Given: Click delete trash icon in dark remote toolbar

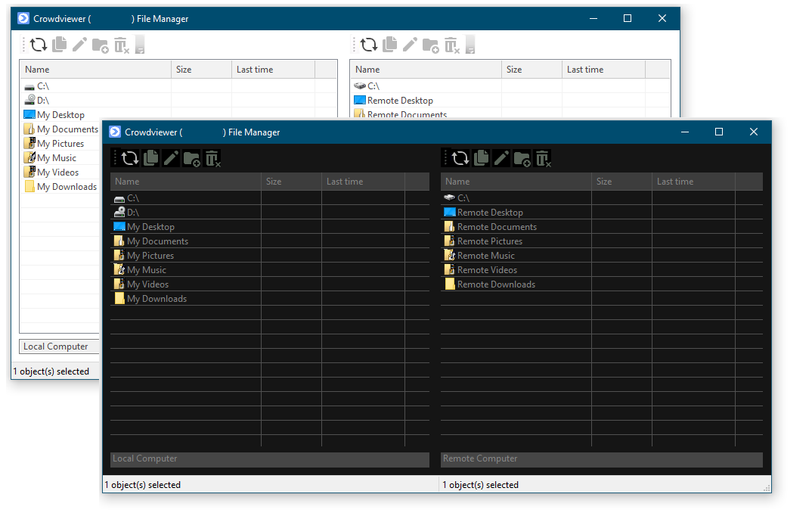Looking at the screenshot, I should (x=544, y=158).
